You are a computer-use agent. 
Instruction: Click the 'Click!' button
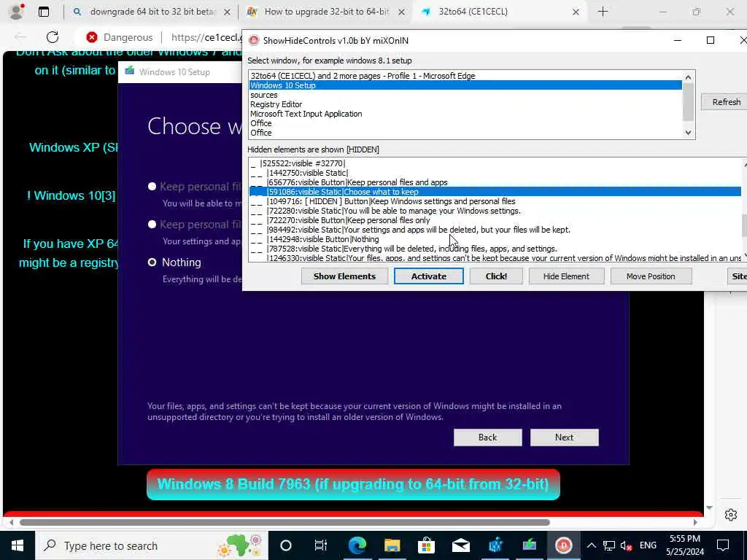click(496, 276)
